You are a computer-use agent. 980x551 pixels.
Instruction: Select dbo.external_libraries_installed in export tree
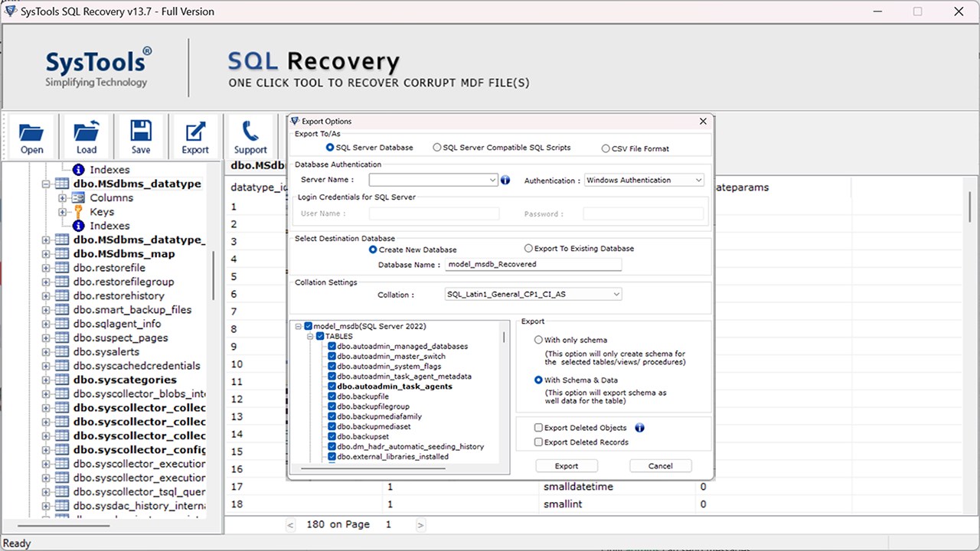coord(393,457)
